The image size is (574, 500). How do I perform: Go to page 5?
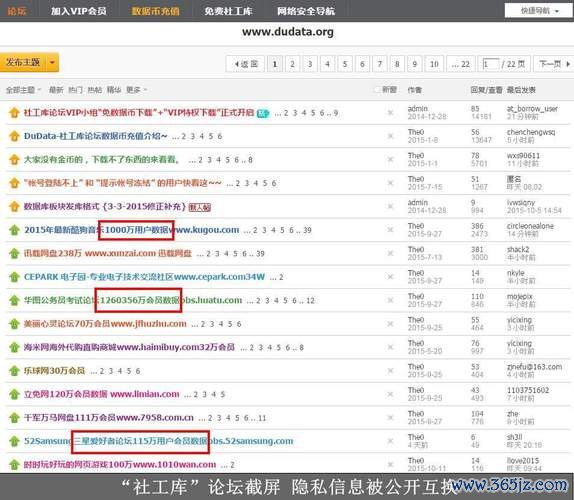click(x=345, y=64)
